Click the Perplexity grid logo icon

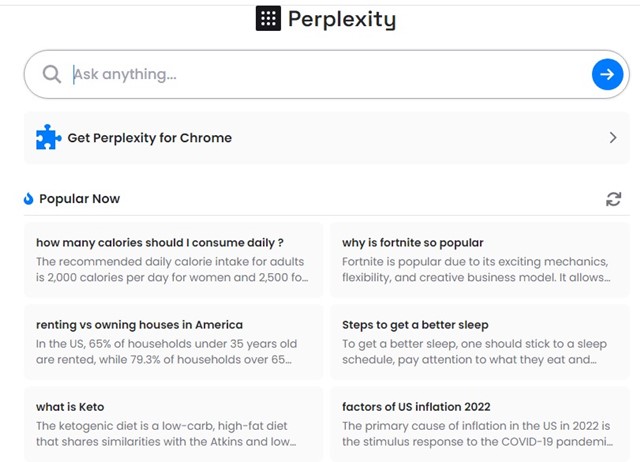268,18
